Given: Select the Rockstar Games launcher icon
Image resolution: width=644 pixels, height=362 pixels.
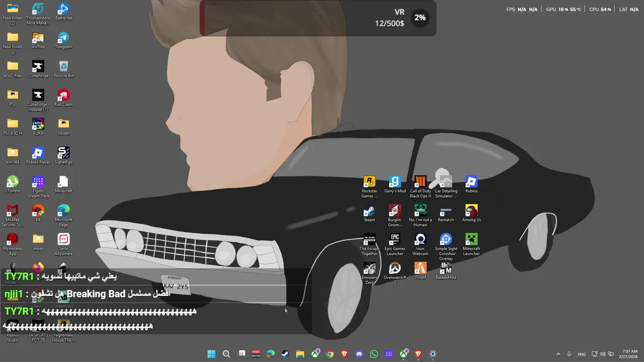Looking at the screenshot, I should coord(369,187).
